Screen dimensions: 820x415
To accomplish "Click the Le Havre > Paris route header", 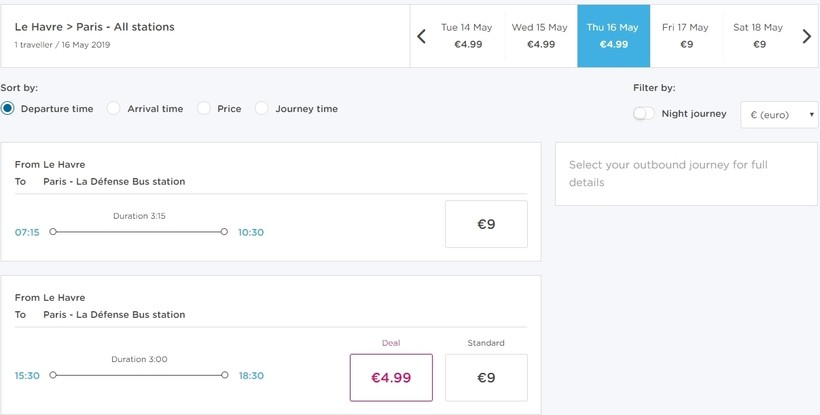I will coord(95,27).
